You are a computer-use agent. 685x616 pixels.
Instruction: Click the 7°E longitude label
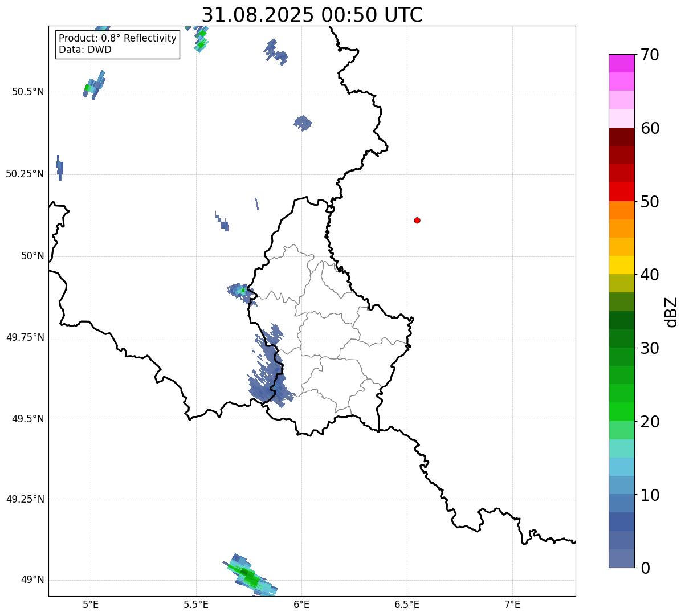click(512, 604)
